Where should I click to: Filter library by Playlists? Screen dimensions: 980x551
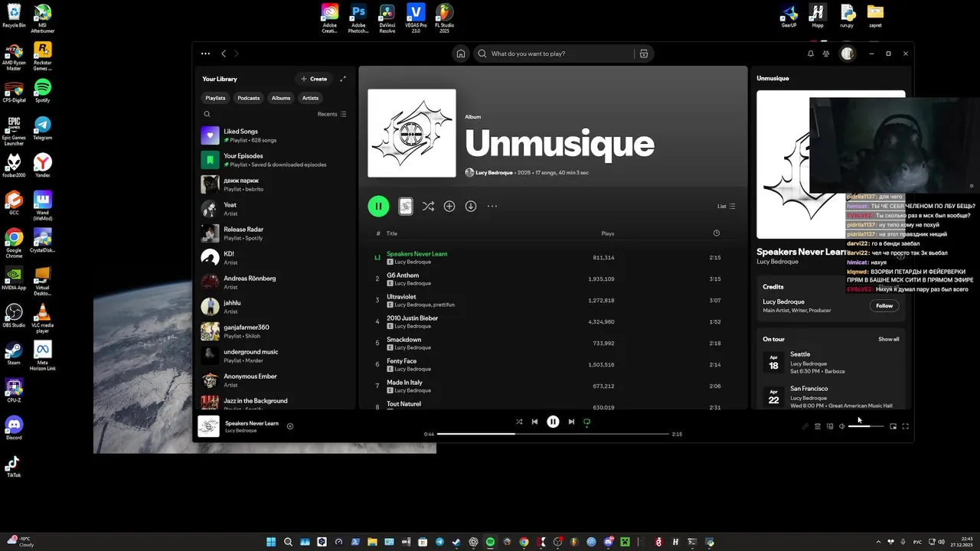215,98
